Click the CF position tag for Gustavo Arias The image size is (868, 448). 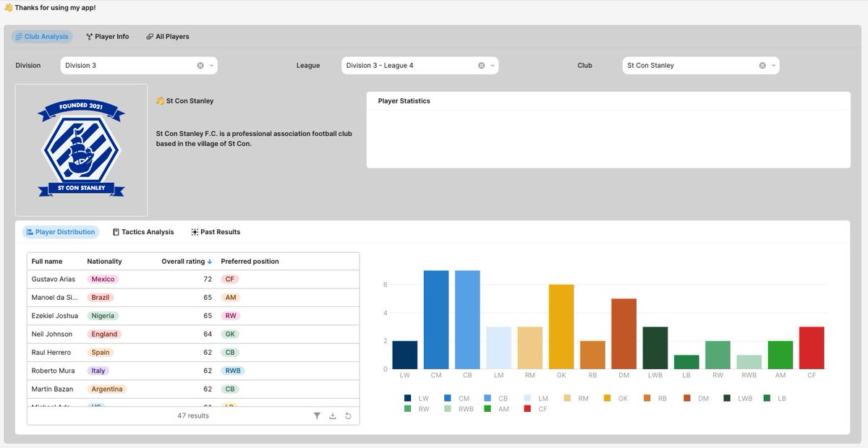(229, 279)
